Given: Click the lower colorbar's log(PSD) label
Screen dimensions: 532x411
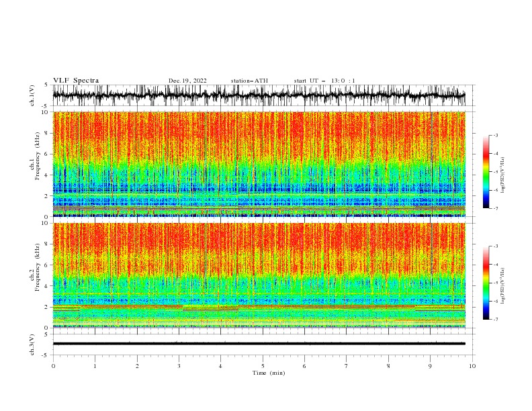Looking at the screenshot, I should pos(502,285).
